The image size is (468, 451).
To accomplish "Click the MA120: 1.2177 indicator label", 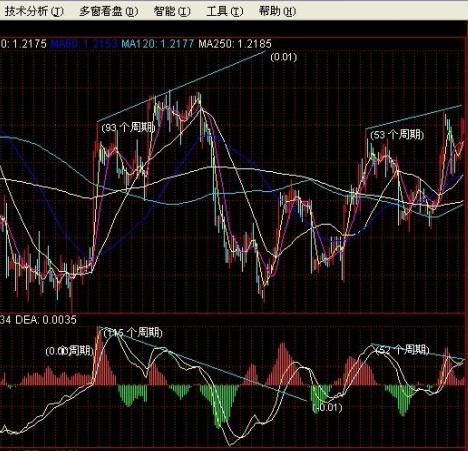I will coord(157,44).
